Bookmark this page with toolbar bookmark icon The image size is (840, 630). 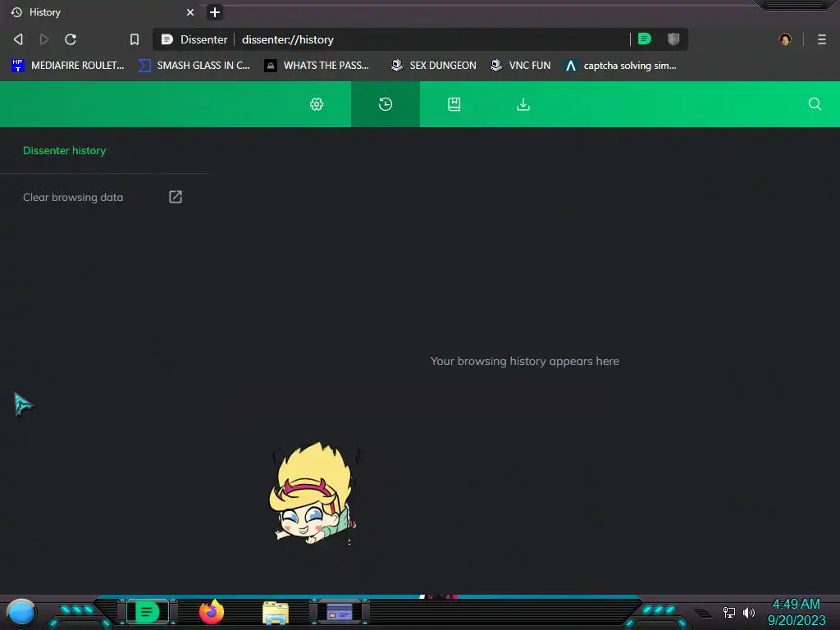tap(135, 39)
